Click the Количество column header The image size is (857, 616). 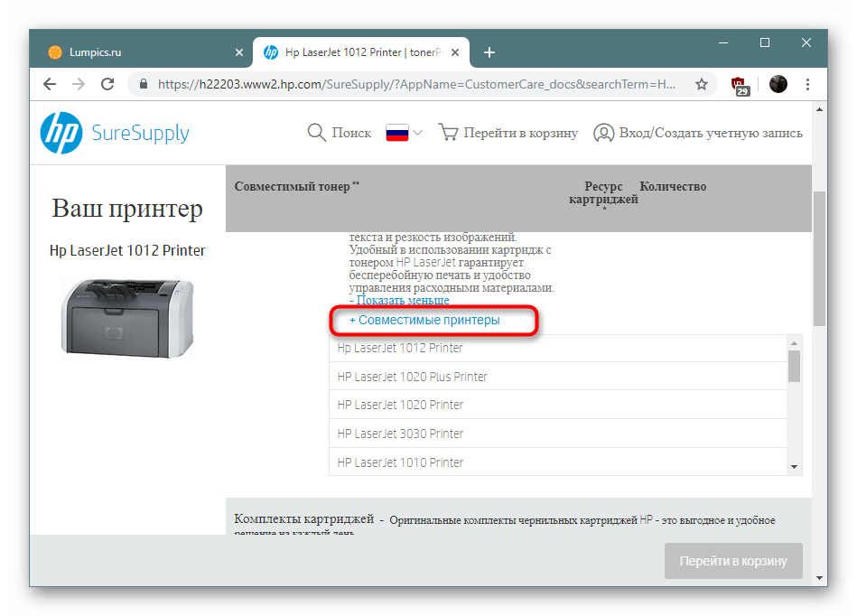[x=673, y=186]
